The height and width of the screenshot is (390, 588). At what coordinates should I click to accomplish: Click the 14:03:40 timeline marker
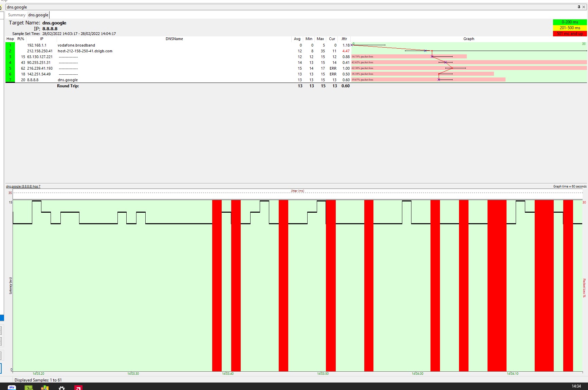[228, 373]
